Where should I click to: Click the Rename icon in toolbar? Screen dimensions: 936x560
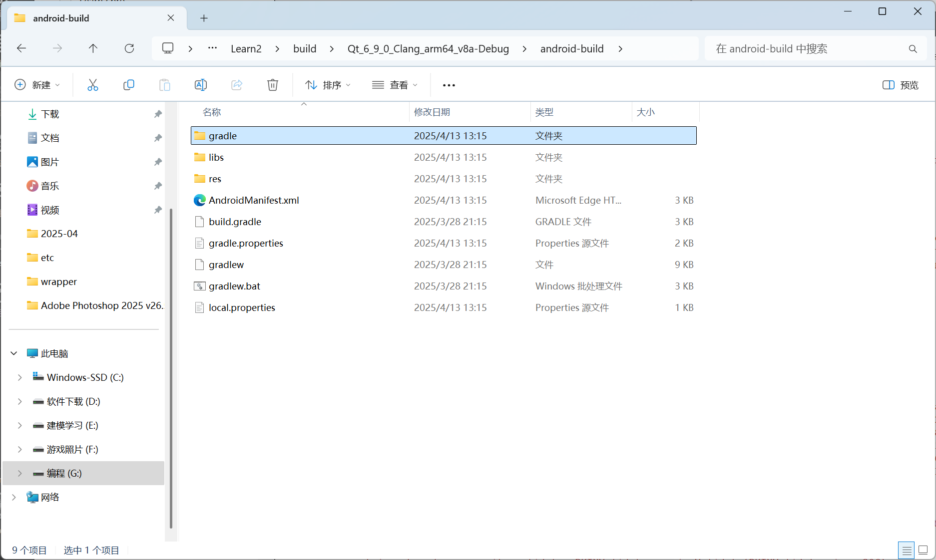201,85
